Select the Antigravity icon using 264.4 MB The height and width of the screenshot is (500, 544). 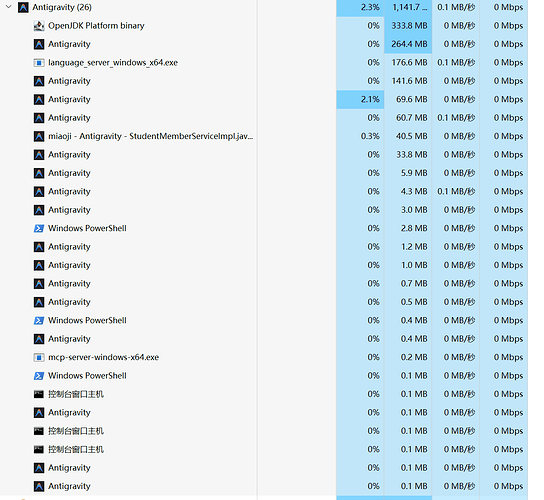click(x=39, y=44)
